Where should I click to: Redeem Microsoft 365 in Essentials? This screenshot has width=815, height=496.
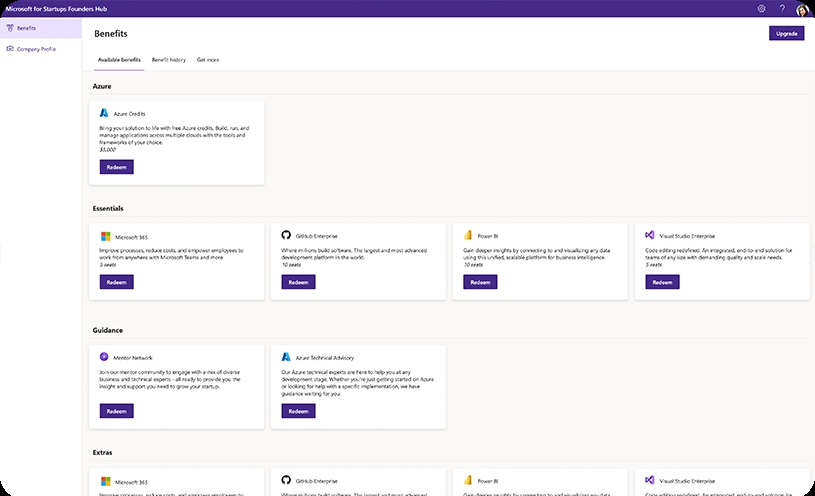pos(116,282)
